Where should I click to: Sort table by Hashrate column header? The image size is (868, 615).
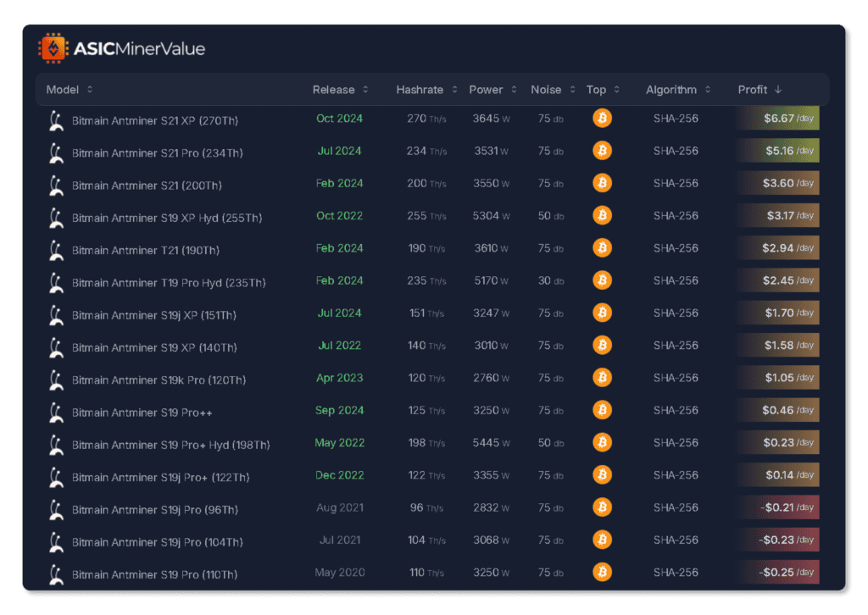pyautogui.click(x=426, y=90)
